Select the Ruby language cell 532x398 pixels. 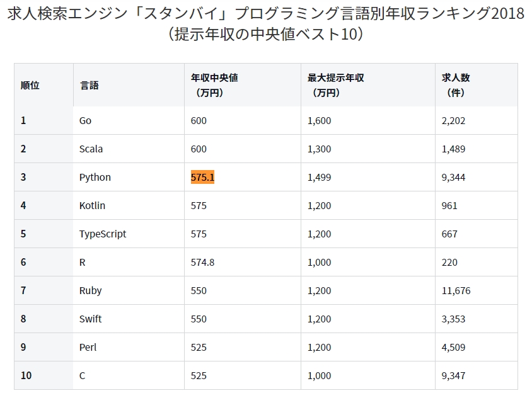[90, 291]
